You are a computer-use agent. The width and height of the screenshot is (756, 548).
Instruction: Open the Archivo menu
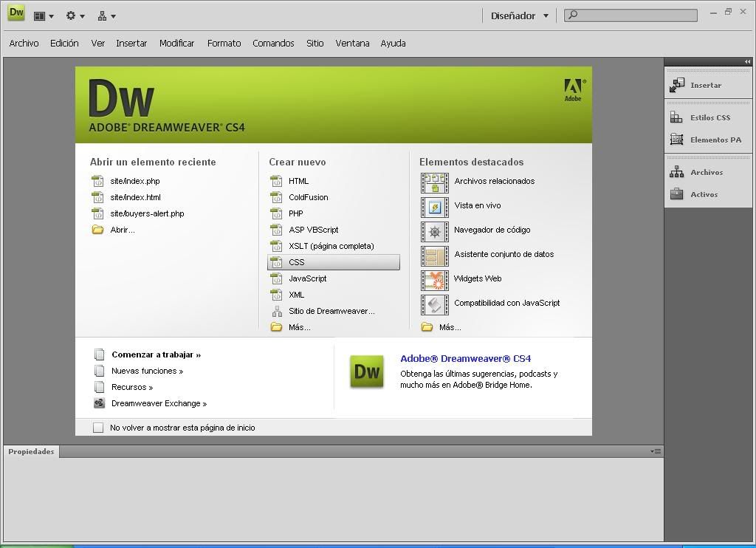(24, 44)
